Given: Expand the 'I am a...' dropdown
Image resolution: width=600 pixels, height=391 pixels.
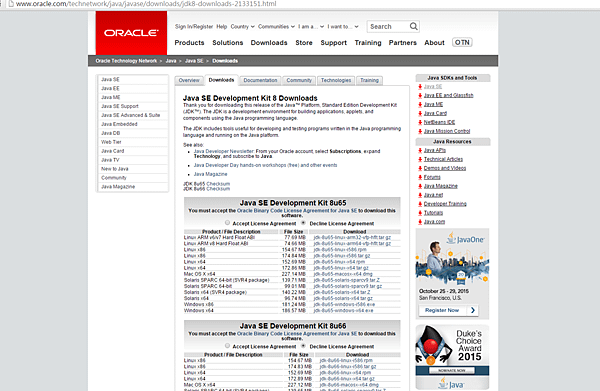Looking at the screenshot, I should (311, 27).
